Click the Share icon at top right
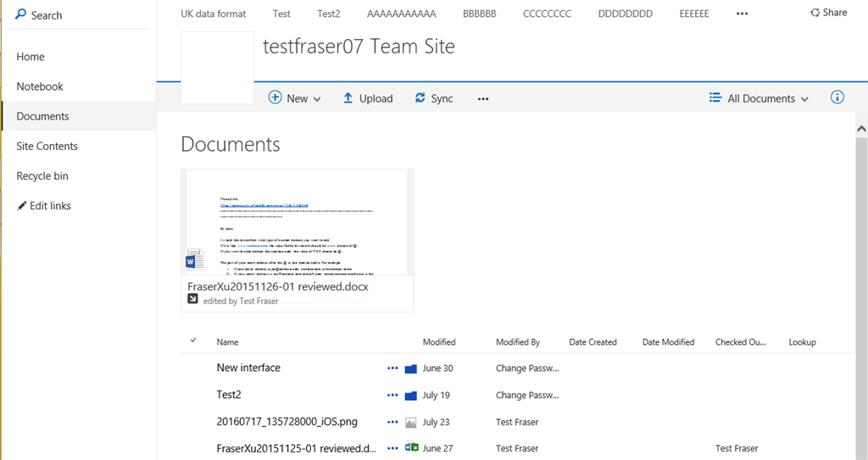 (x=815, y=12)
